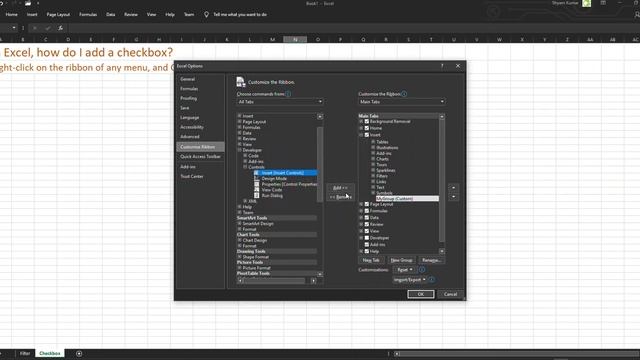Click info icon next to Import/Export button
640x360 pixels.
432,280
